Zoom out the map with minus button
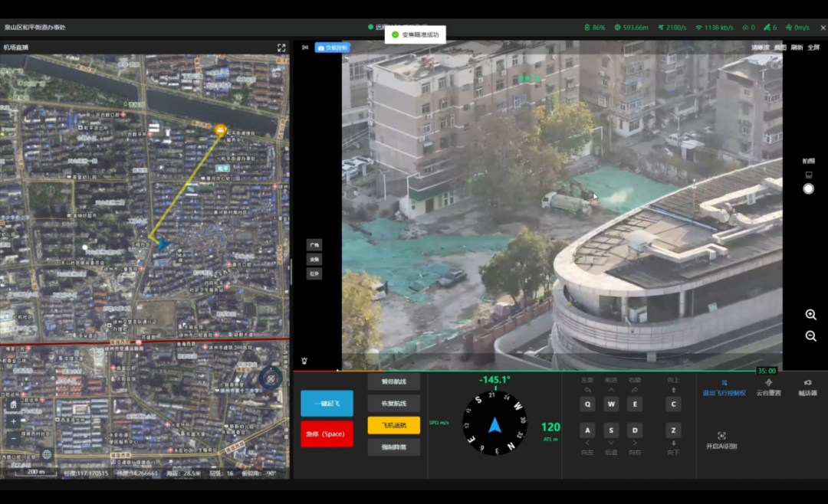Screen dimensions: 828x504 [x=13, y=438]
